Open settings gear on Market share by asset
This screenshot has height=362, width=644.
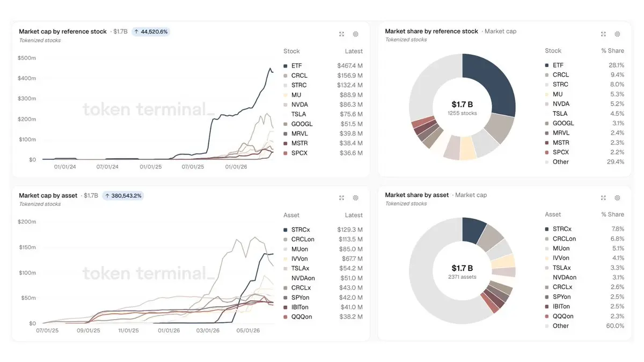(617, 198)
